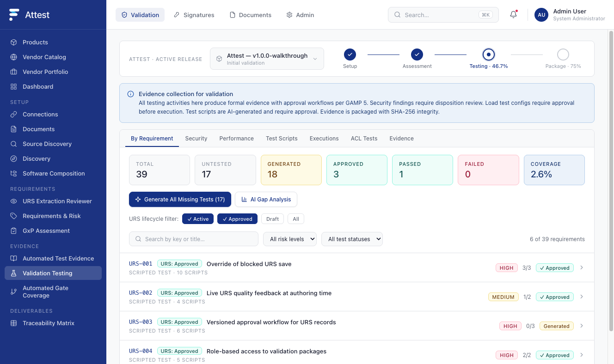
Task: Click the Automated Gate Coverage branch icon
Action: point(14,291)
